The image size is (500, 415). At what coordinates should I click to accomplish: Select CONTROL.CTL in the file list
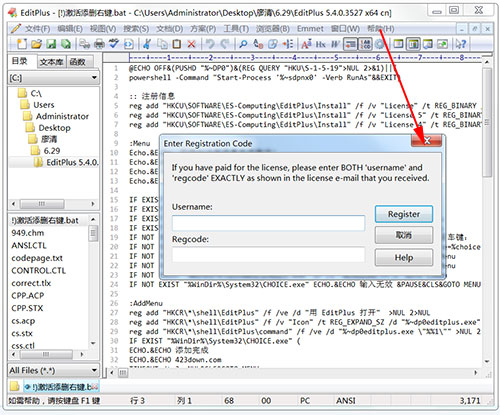click(39, 271)
